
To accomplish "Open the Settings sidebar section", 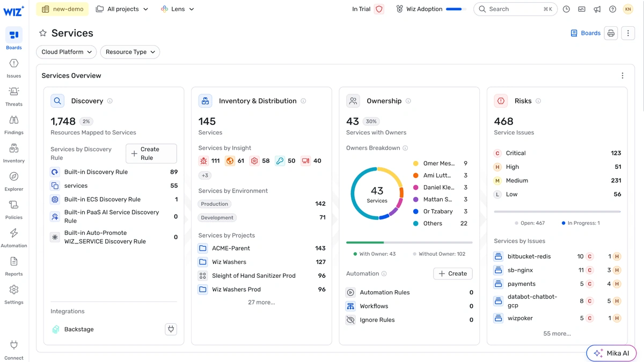I will [x=14, y=294].
